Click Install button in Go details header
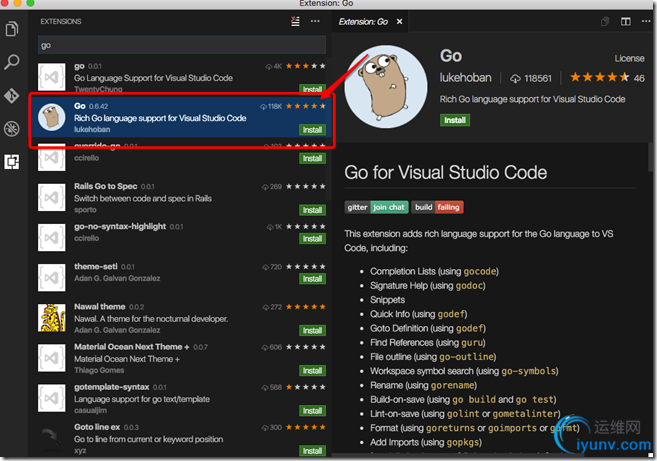The width and height of the screenshot is (657, 461). click(x=455, y=120)
